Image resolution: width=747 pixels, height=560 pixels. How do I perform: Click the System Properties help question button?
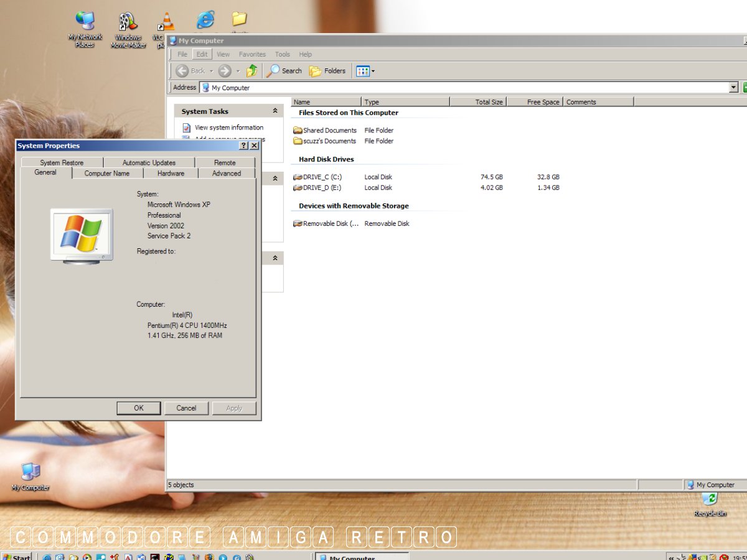point(243,146)
